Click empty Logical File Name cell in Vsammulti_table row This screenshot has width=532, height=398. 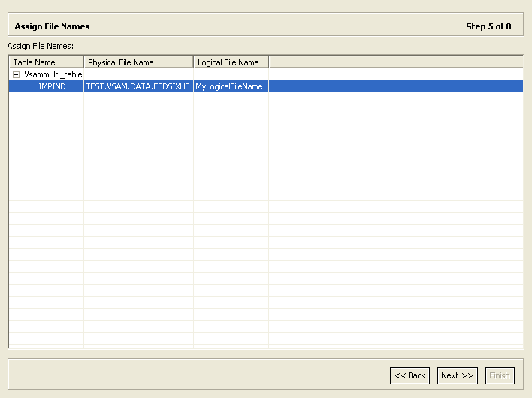[231, 75]
